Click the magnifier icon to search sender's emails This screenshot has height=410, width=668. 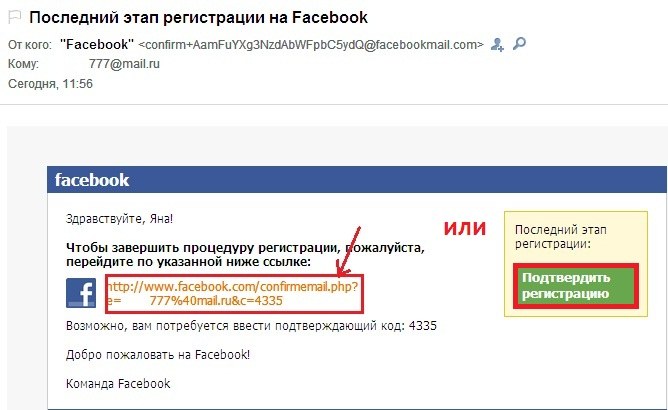tap(519, 43)
